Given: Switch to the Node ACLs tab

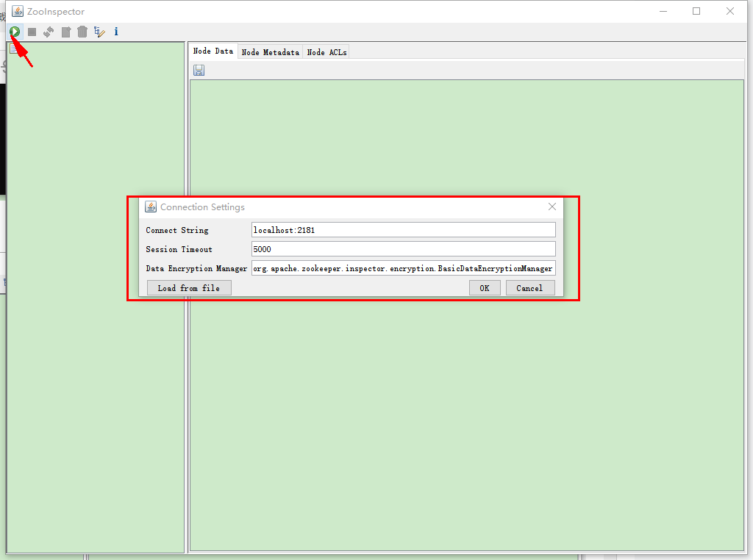Looking at the screenshot, I should tap(326, 52).
